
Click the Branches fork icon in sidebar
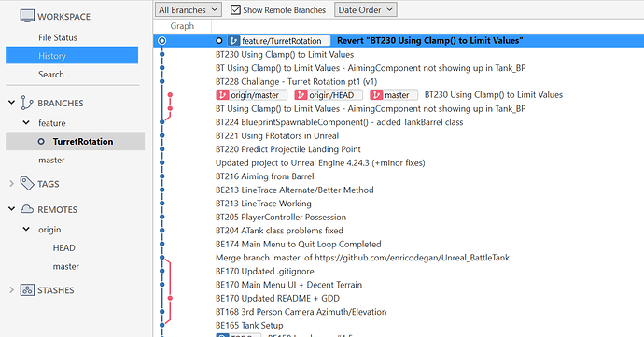(27, 103)
